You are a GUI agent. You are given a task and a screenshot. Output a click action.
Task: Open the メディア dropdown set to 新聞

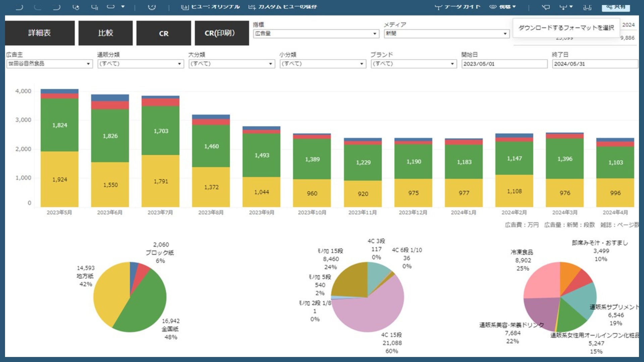click(x=446, y=34)
